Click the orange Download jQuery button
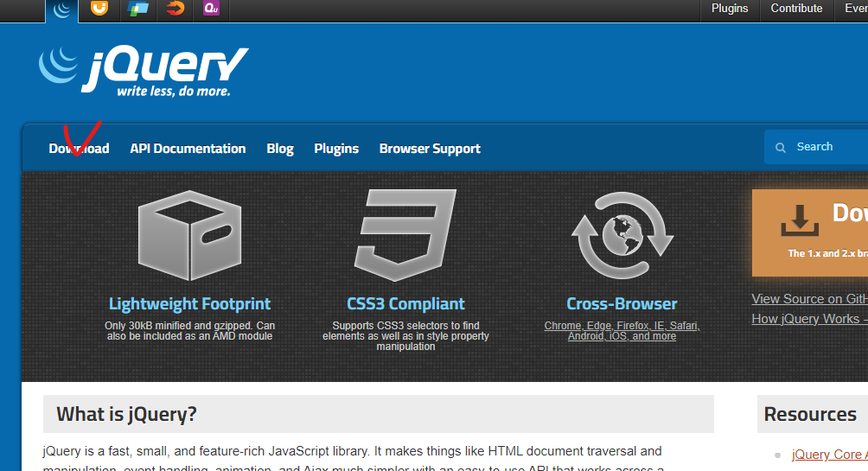Screen dimensions: 868x471 [x=810, y=232]
